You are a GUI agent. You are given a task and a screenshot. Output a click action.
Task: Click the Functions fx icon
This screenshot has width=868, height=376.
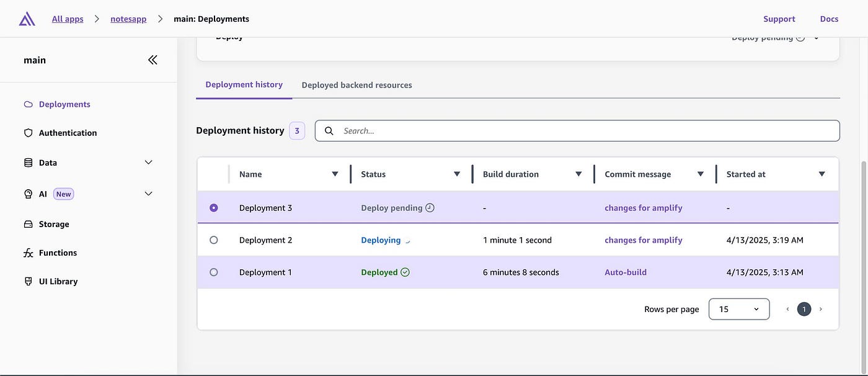click(x=28, y=253)
